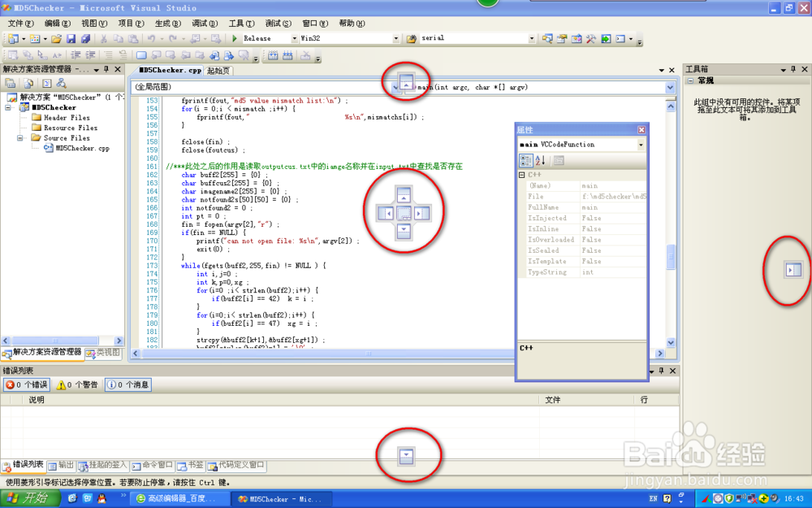Viewport: 812px width, 508px height.
Task: Click the increase indent toolbar icon
Action: 91,55
